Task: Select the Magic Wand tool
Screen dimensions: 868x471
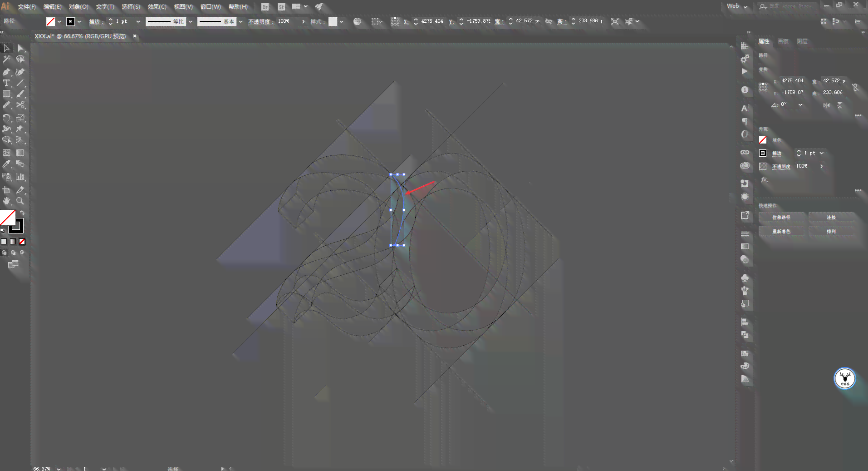Action: pyautogui.click(x=6, y=59)
